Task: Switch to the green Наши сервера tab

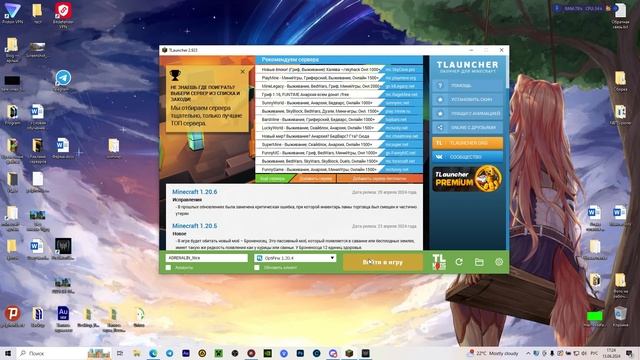Action: pos(275,179)
